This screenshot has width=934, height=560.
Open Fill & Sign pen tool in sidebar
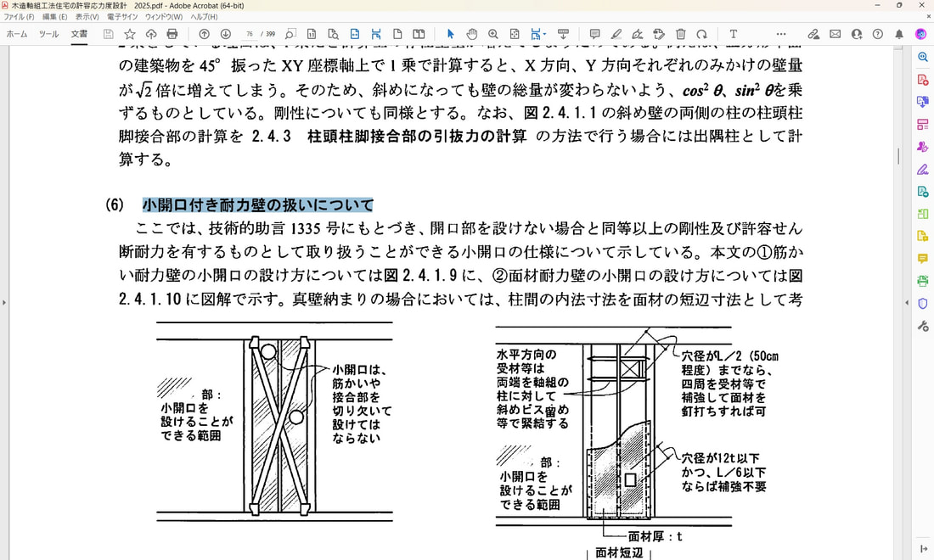[x=923, y=169]
